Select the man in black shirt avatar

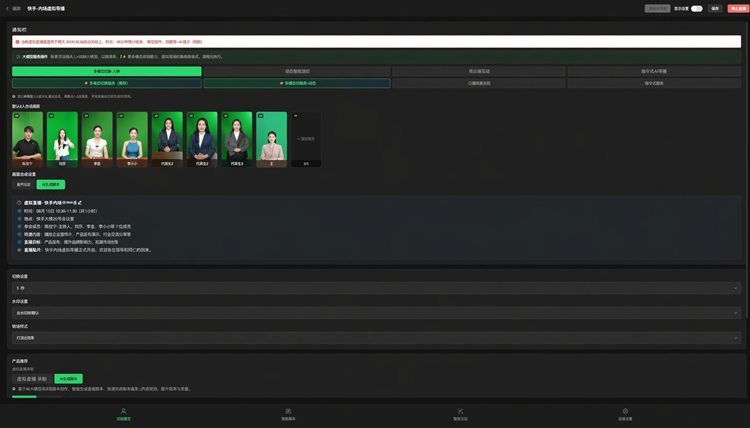27,140
